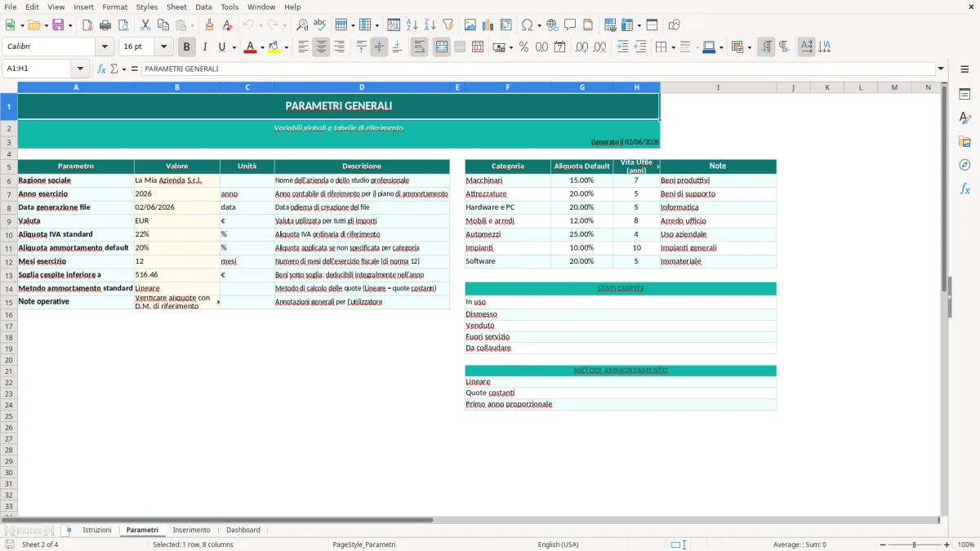Open Find and Replace tool
Screen dimensions: 980x551
coord(302,25)
